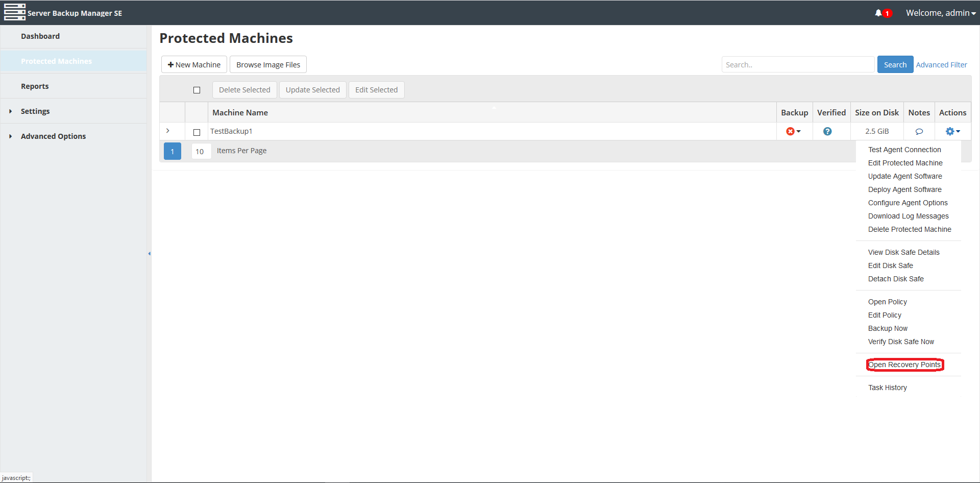Click the Update Selected button
The image size is (980, 483).
click(x=312, y=90)
